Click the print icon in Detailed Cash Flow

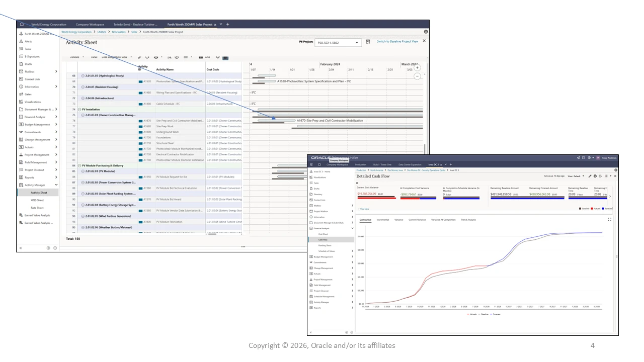coord(595,176)
